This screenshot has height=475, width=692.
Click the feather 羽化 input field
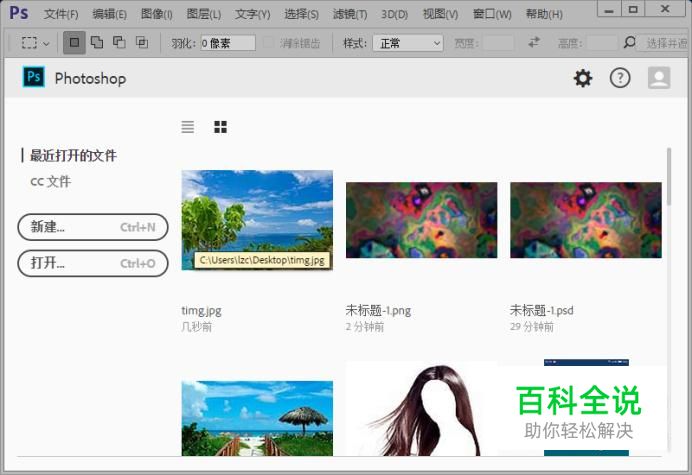[x=228, y=43]
